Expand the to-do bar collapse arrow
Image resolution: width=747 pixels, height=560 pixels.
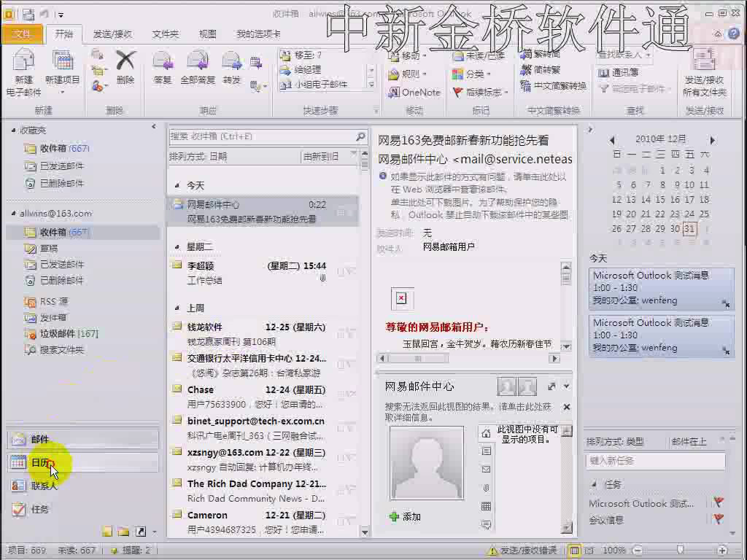coord(590,129)
